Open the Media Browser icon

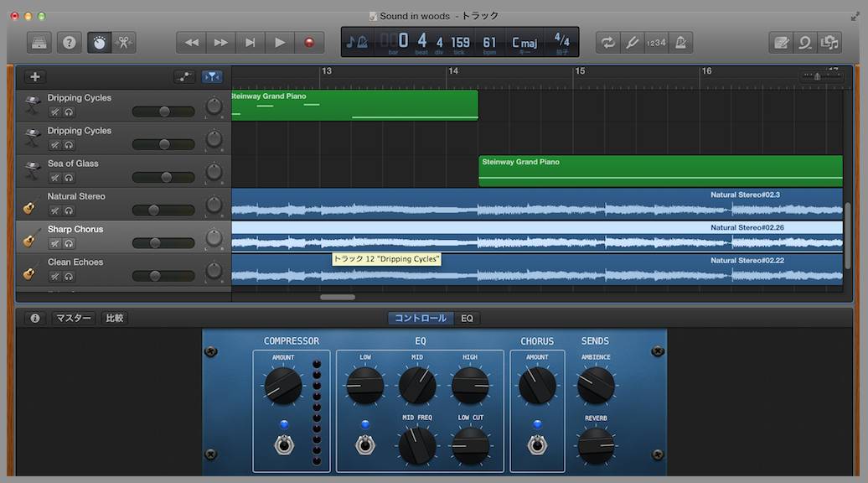[x=829, y=43]
